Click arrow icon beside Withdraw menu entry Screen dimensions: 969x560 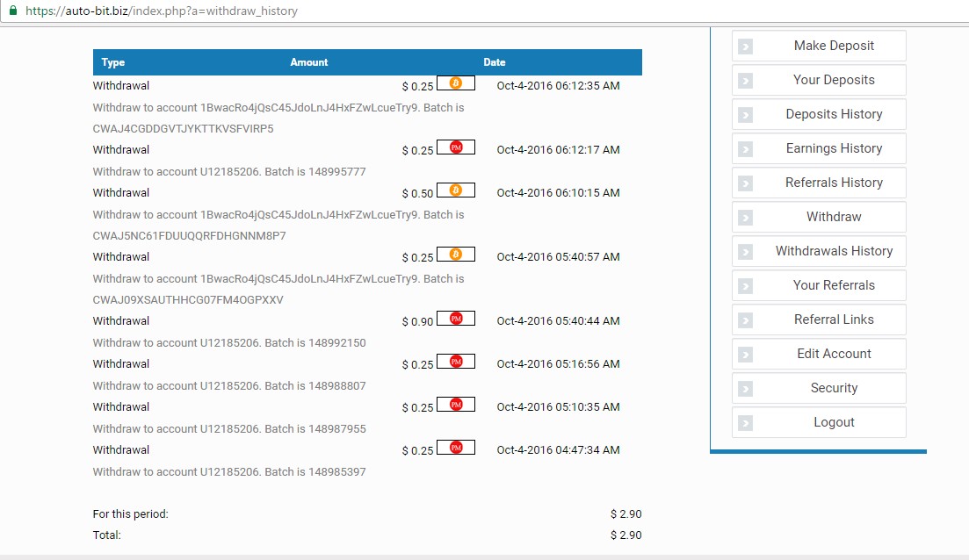pyautogui.click(x=745, y=218)
